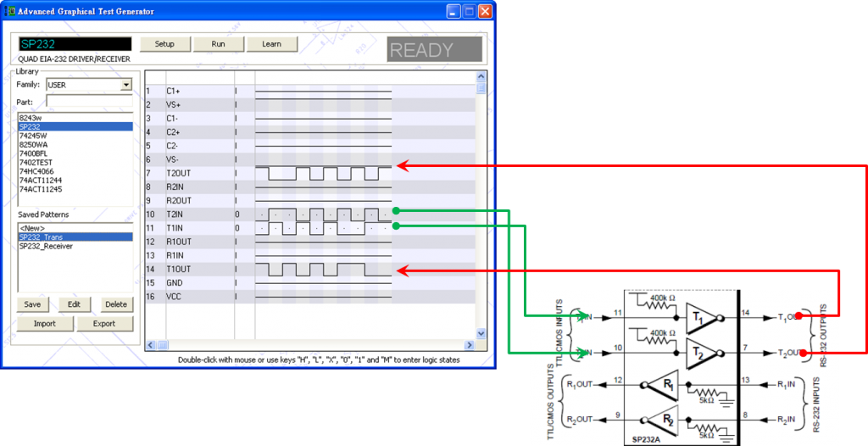Click the Setup button

[x=164, y=44]
